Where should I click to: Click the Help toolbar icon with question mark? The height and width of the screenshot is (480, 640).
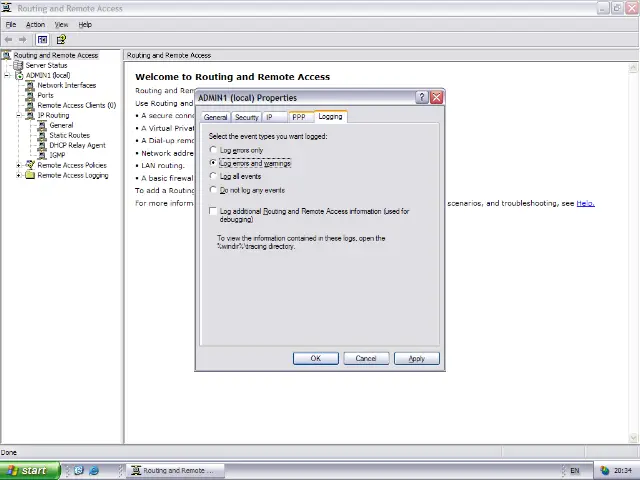coord(61,40)
